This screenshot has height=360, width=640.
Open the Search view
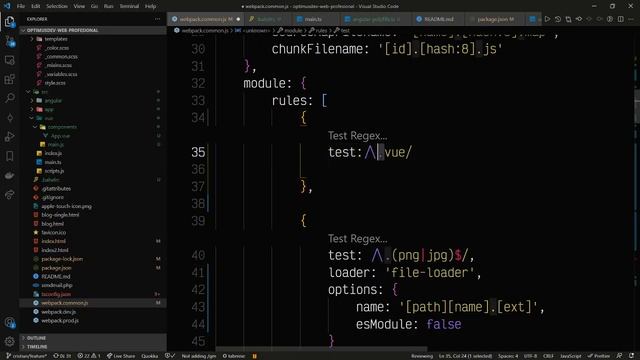point(9,98)
